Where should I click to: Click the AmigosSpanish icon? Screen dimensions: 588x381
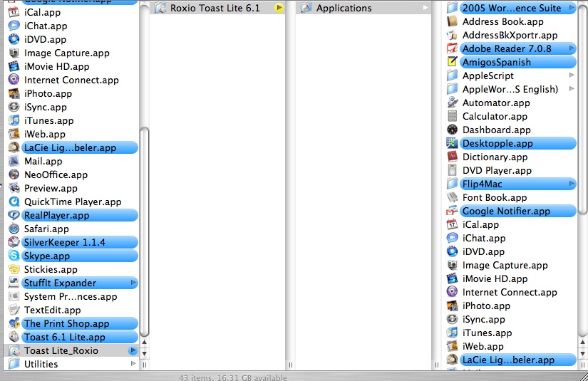tap(453, 62)
